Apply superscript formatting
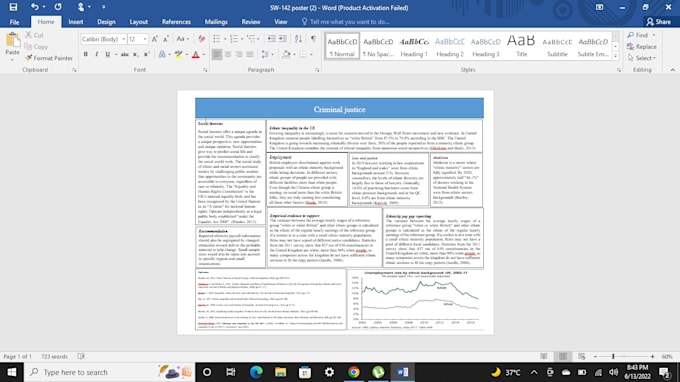Viewport: 680px width, 382px height. [147, 54]
